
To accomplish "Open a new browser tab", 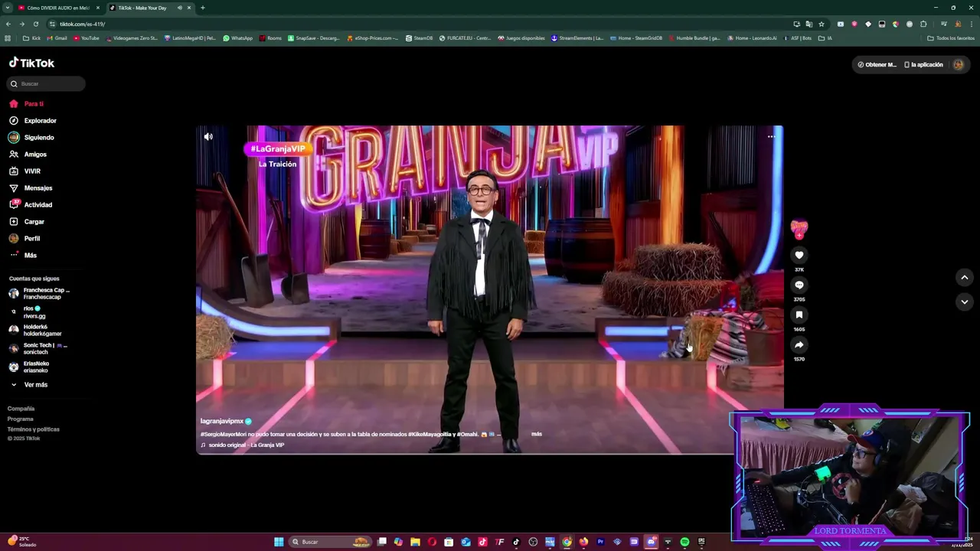I will 203,8.
